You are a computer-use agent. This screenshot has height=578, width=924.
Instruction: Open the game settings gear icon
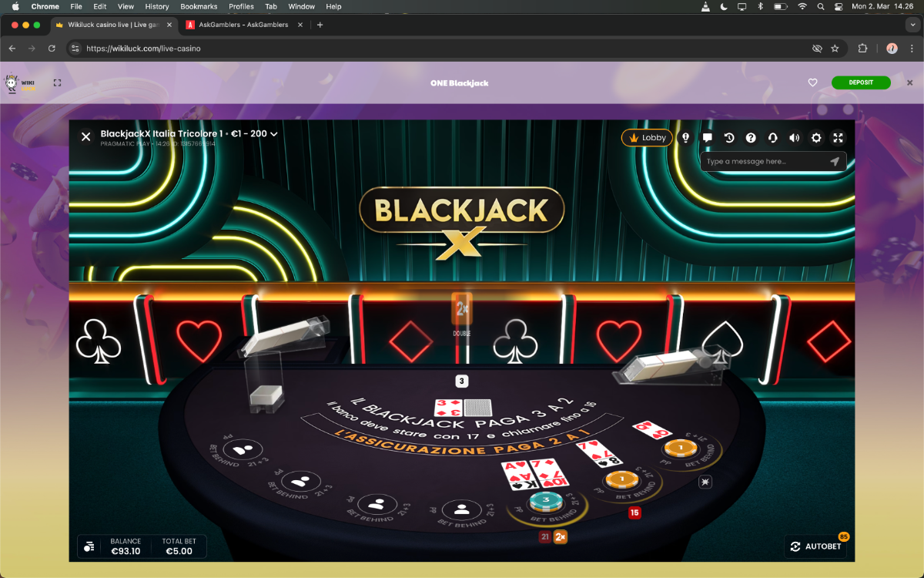click(816, 138)
